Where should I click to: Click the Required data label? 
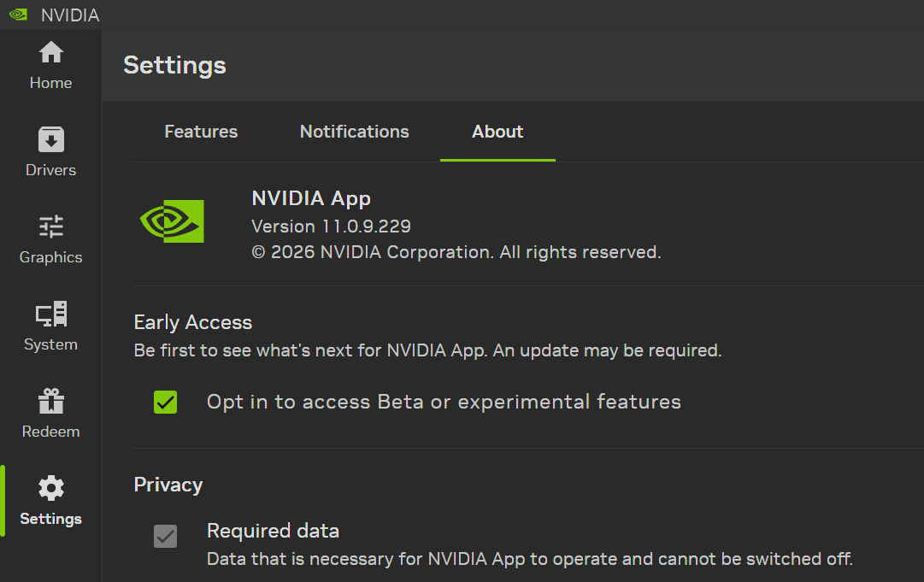(x=273, y=531)
